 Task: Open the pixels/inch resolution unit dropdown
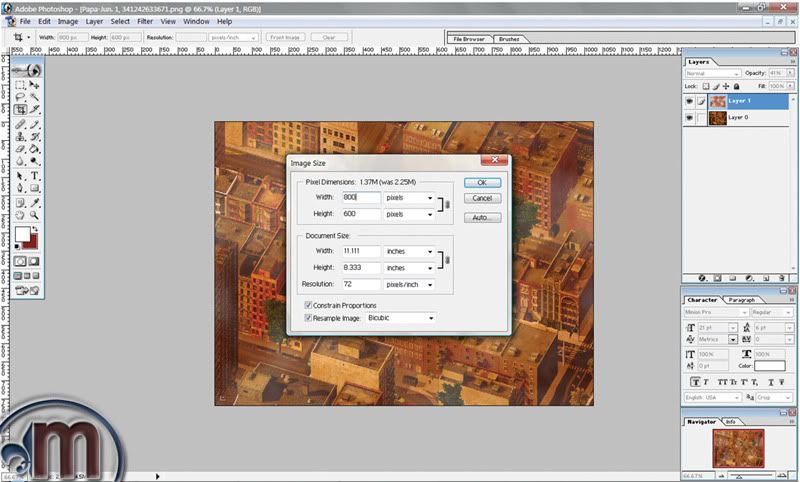coord(410,285)
